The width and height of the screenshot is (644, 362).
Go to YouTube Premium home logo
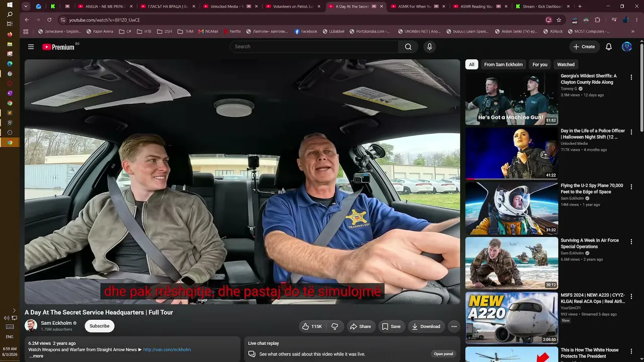click(x=58, y=47)
